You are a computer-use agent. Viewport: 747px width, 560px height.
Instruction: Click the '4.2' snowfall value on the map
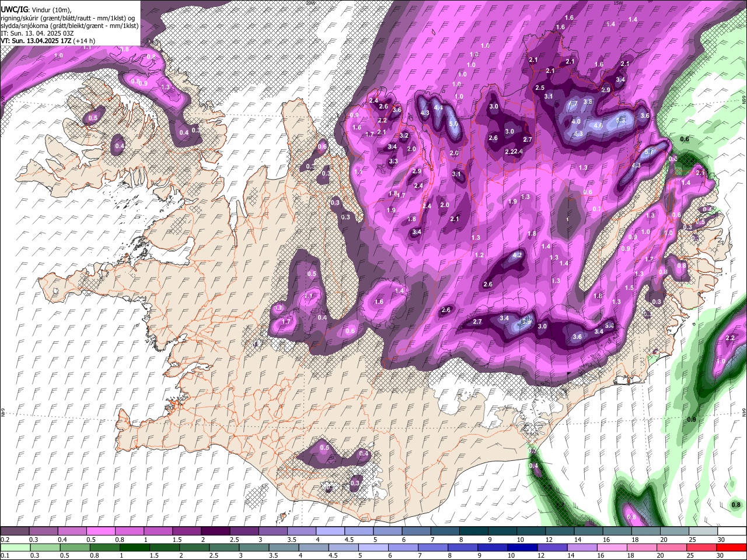coord(517,255)
